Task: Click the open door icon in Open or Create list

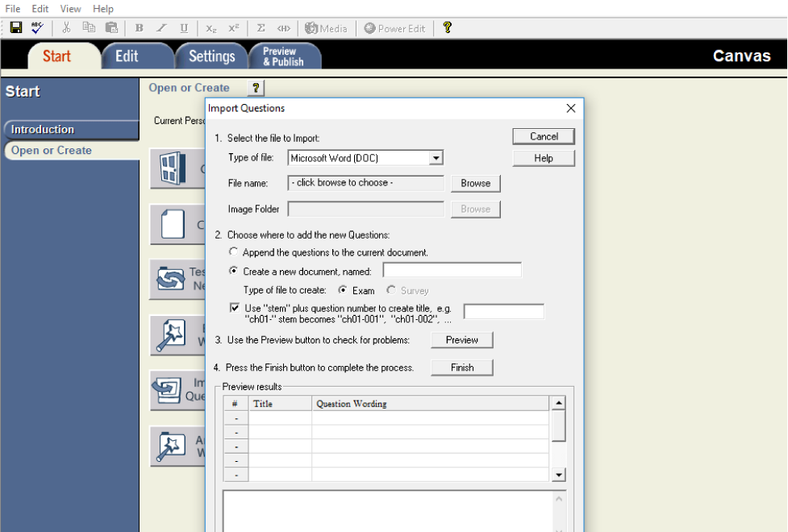Action: pos(173,168)
